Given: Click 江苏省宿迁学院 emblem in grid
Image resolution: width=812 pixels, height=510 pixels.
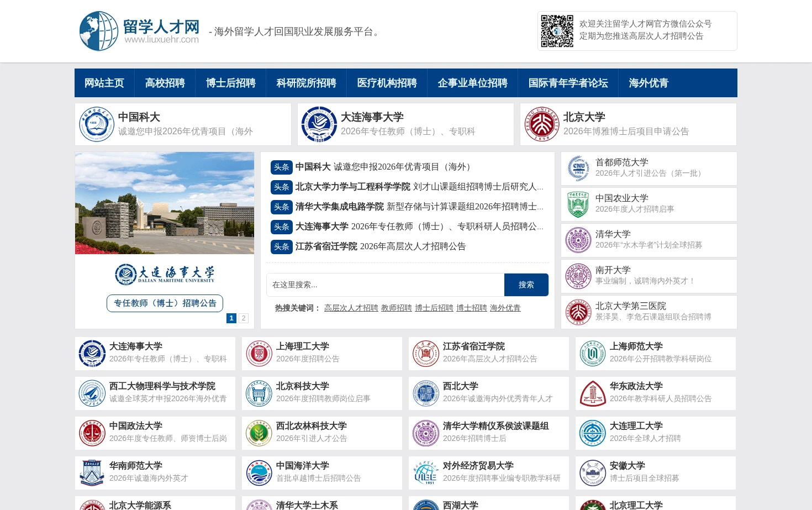Looking at the screenshot, I should point(426,354).
